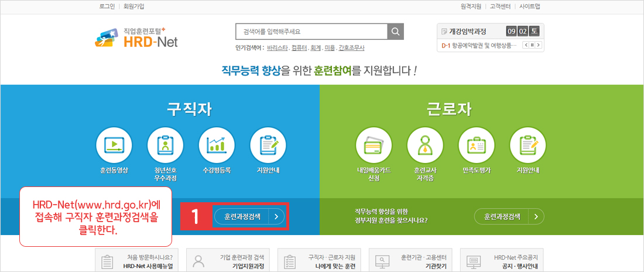
Task: Focus the 검색어를 입력해주세요 search field
Action: coord(311,32)
